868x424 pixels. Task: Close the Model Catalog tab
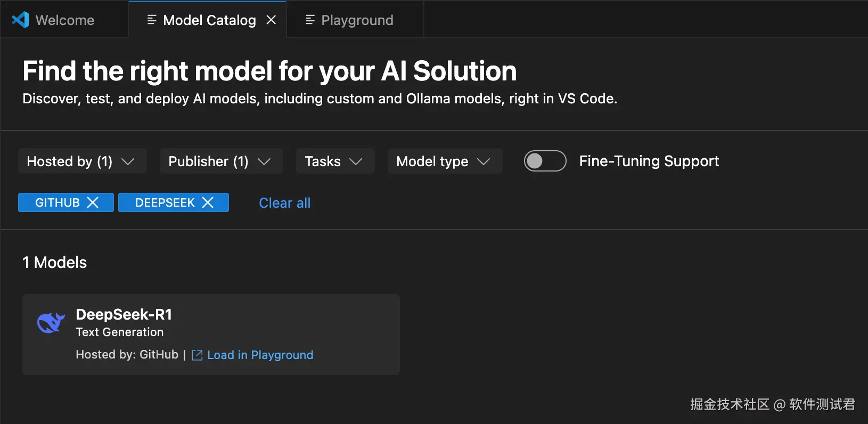[271, 20]
